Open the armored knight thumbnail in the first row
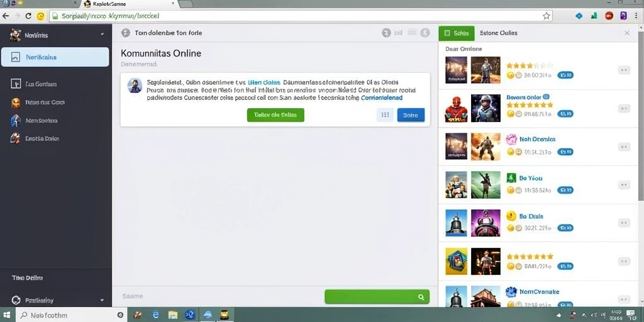The width and height of the screenshot is (644, 322). pyautogui.click(x=486, y=70)
